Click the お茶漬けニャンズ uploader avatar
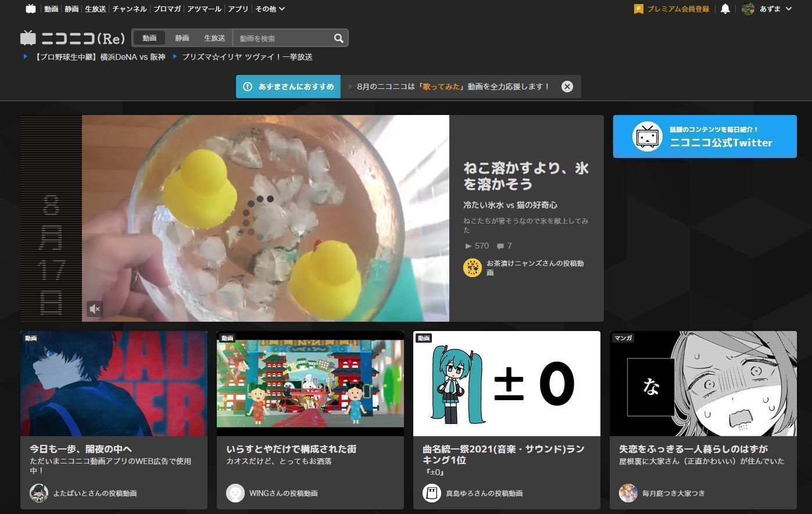This screenshot has height=514, width=812. point(473,268)
